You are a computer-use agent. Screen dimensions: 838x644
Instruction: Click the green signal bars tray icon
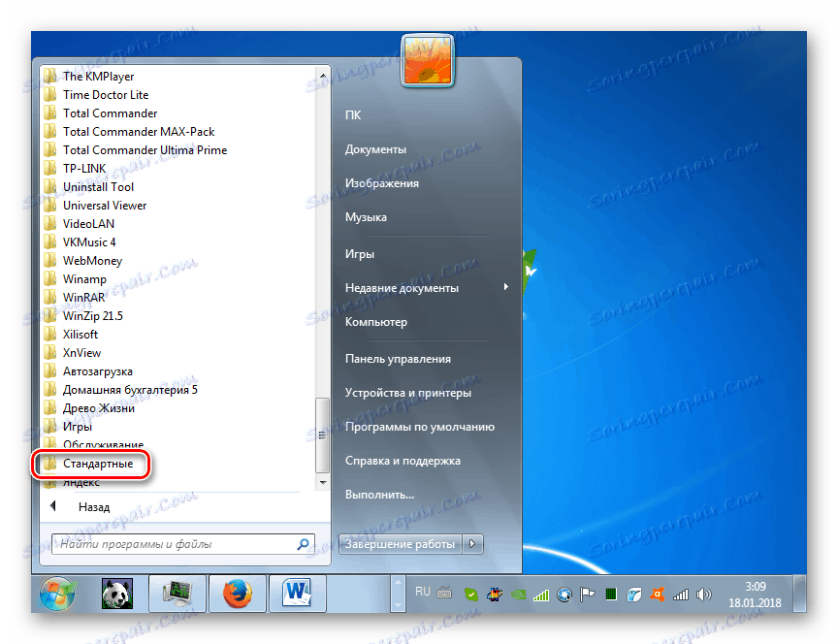click(x=541, y=595)
